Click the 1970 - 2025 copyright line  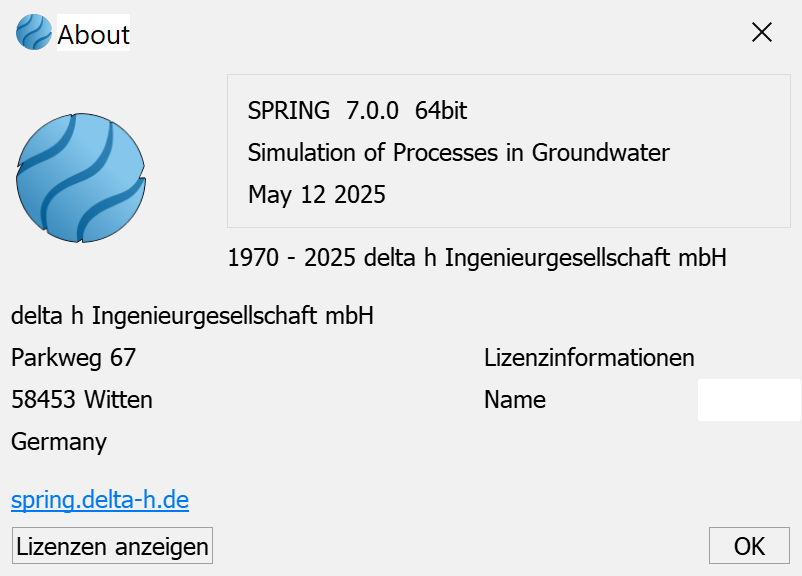477,257
